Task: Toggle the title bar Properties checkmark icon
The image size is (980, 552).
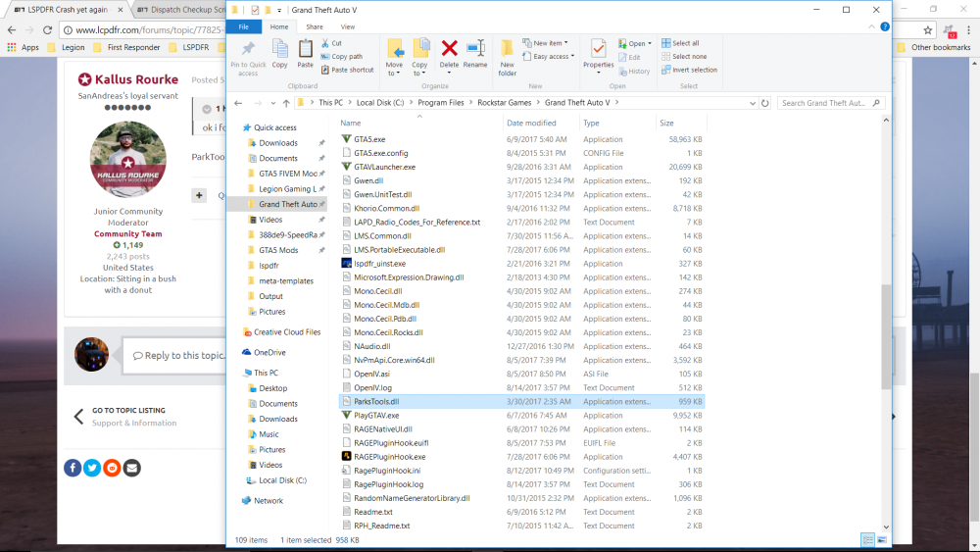Action: click(255, 10)
